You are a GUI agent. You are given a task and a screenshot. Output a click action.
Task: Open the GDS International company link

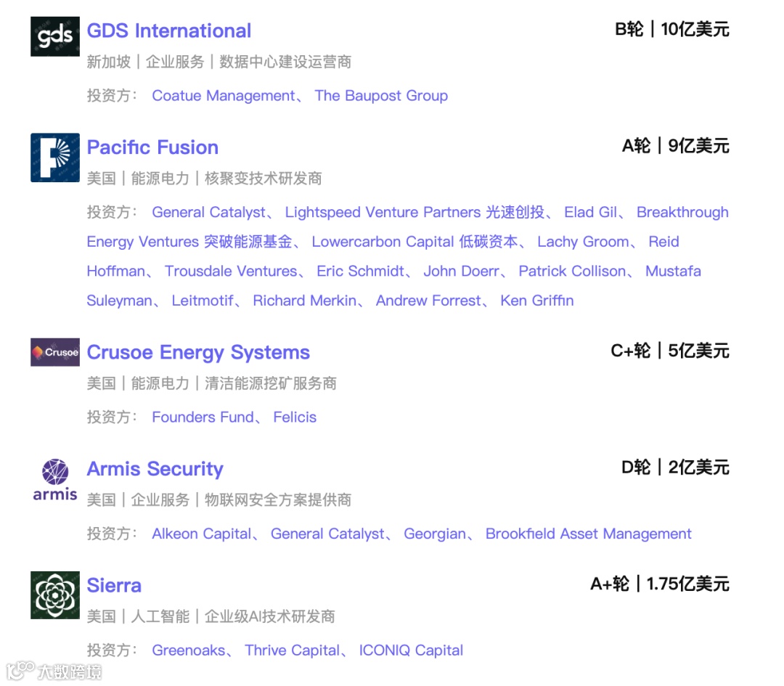click(169, 31)
